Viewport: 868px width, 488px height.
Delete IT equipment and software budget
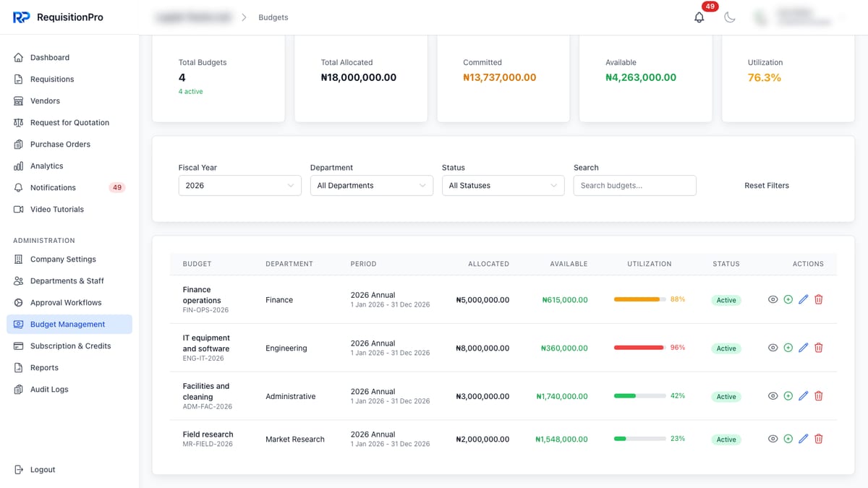pos(819,348)
